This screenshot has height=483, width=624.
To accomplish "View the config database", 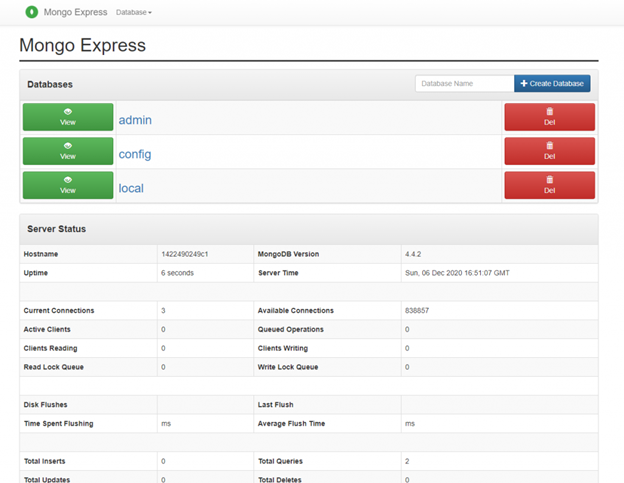I will point(68,151).
